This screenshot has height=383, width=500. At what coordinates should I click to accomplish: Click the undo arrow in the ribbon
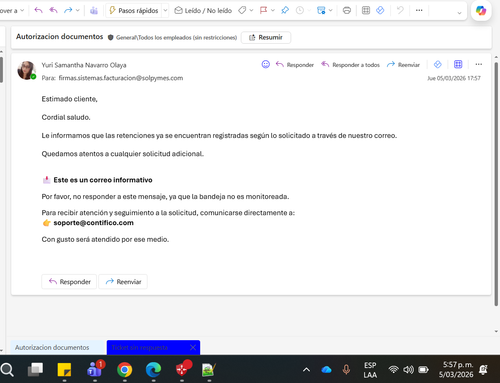click(x=400, y=11)
